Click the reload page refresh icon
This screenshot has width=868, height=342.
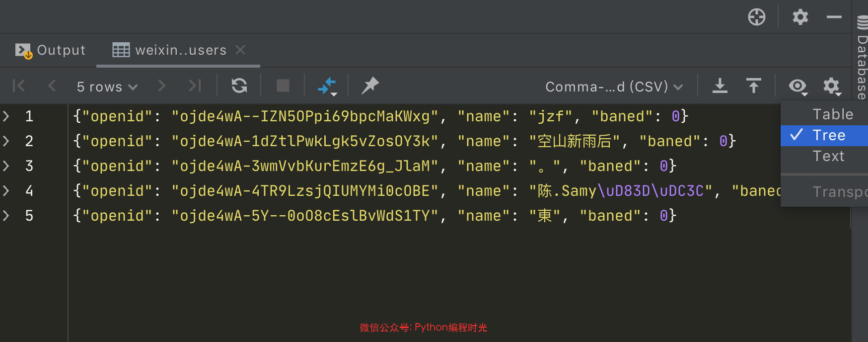point(239,86)
